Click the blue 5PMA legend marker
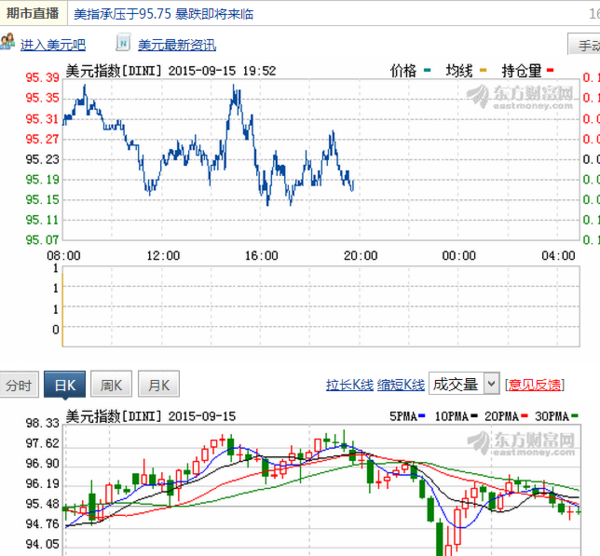600x556 pixels. 422,416
